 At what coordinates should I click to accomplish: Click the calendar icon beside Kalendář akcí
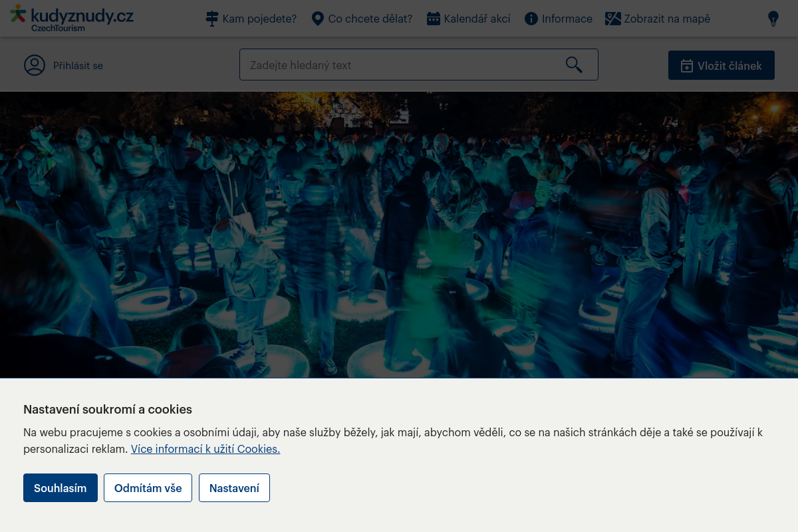tap(434, 19)
